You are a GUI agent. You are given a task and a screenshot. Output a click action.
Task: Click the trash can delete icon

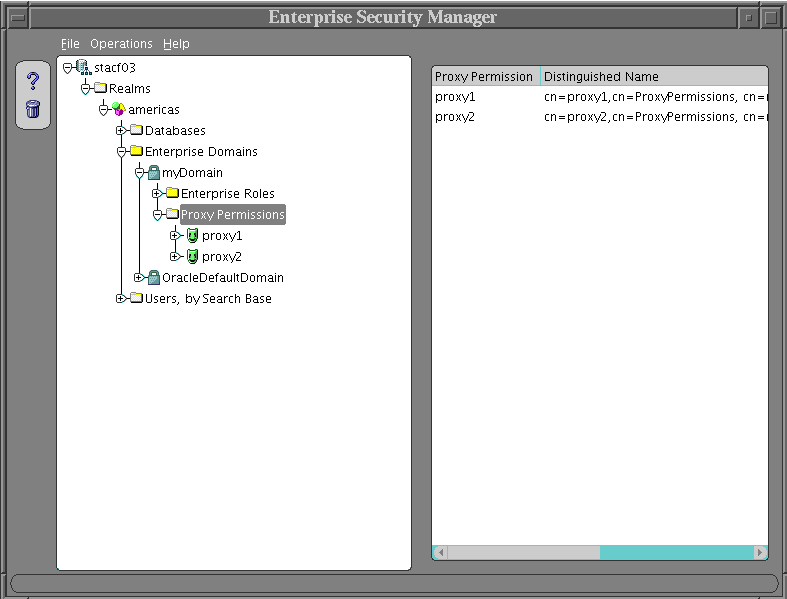coord(32,108)
